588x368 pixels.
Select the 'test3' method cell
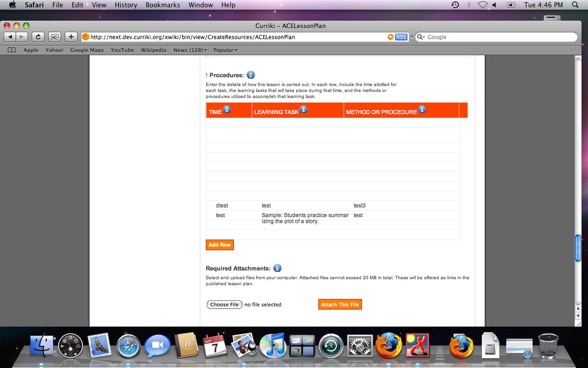(360, 206)
